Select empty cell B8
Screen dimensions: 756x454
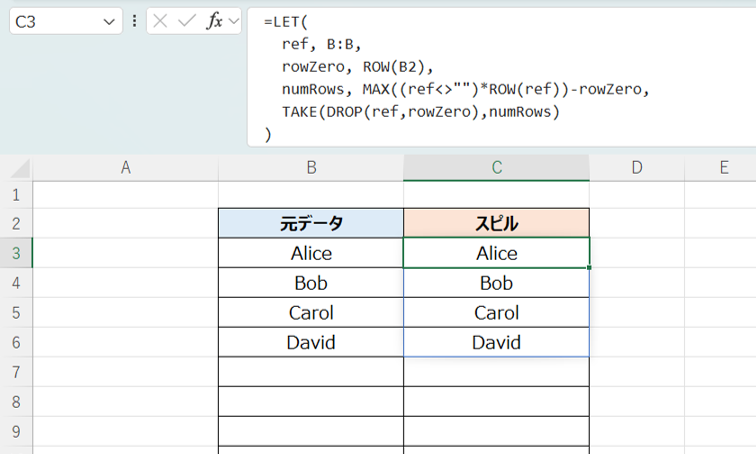click(x=311, y=402)
